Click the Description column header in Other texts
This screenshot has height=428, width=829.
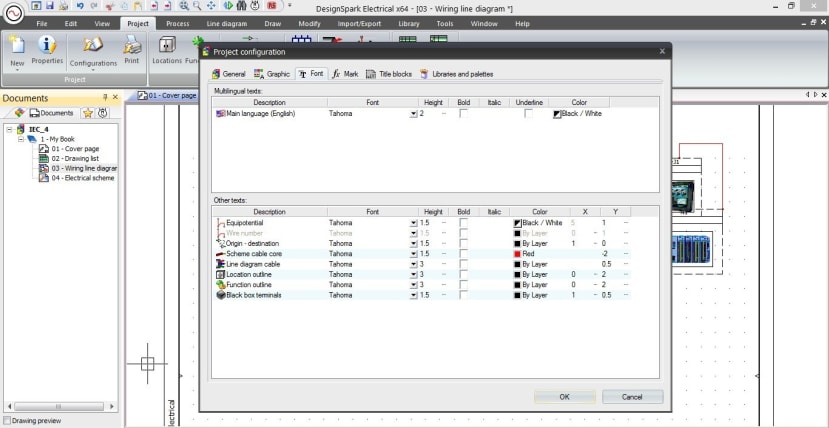tap(269, 212)
